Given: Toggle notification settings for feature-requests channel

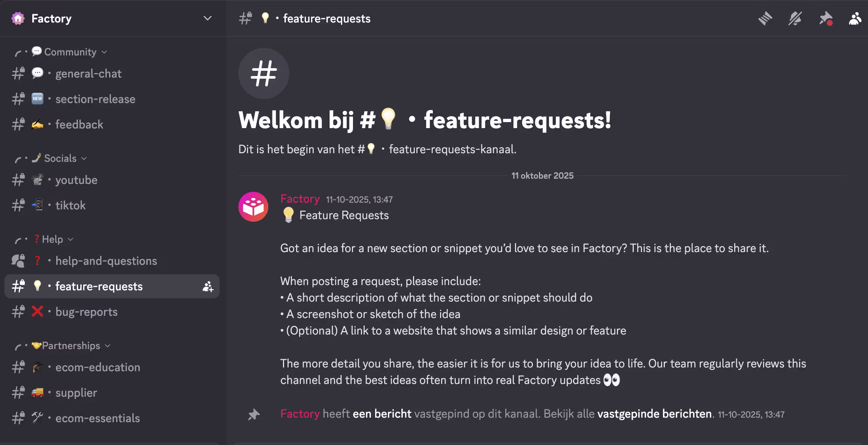Looking at the screenshot, I should [x=795, y=18].
